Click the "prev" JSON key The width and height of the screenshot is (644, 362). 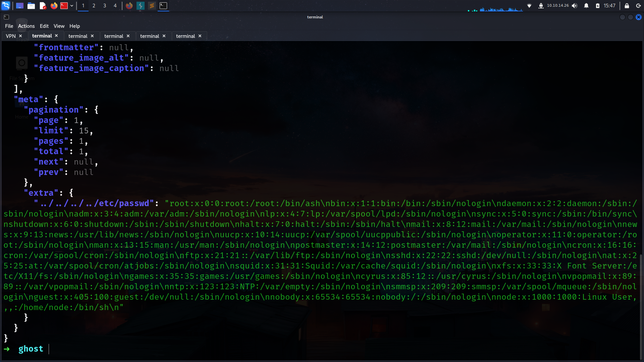49,172
